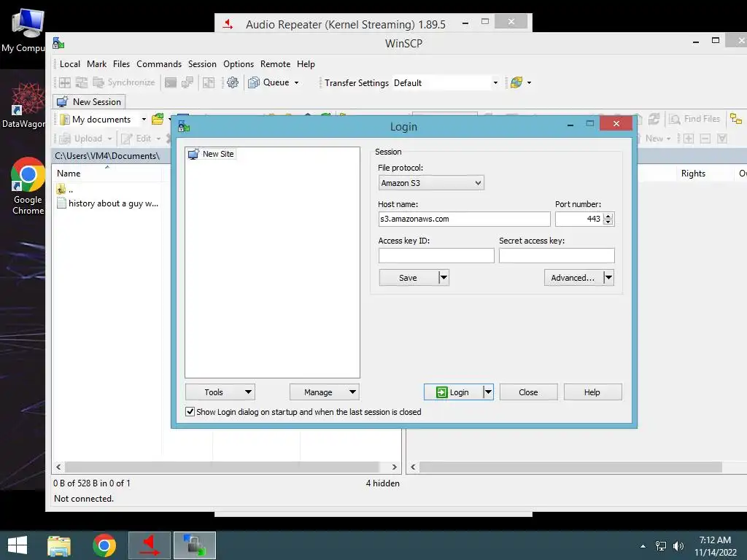Expand the Save button dropdown arrow
This screenshot has height=560, width=747.
click(444, 278)
